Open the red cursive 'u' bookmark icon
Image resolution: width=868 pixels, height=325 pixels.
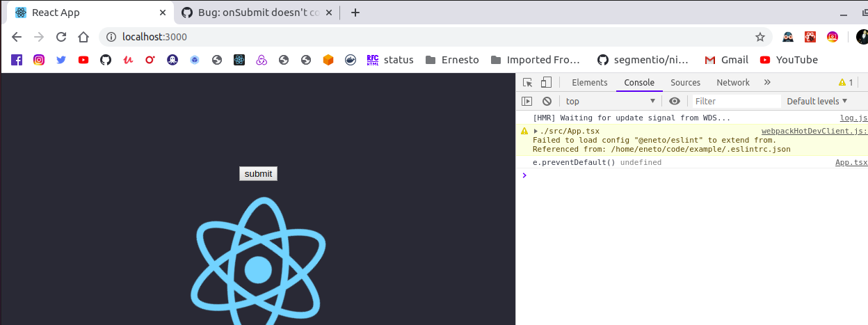click(x=128, y=60)
